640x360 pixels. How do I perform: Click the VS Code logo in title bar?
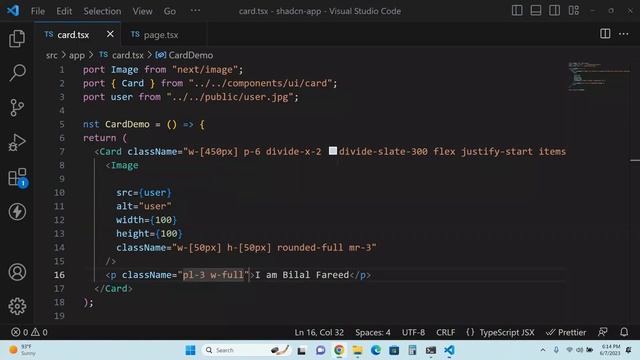click(13, 11)
